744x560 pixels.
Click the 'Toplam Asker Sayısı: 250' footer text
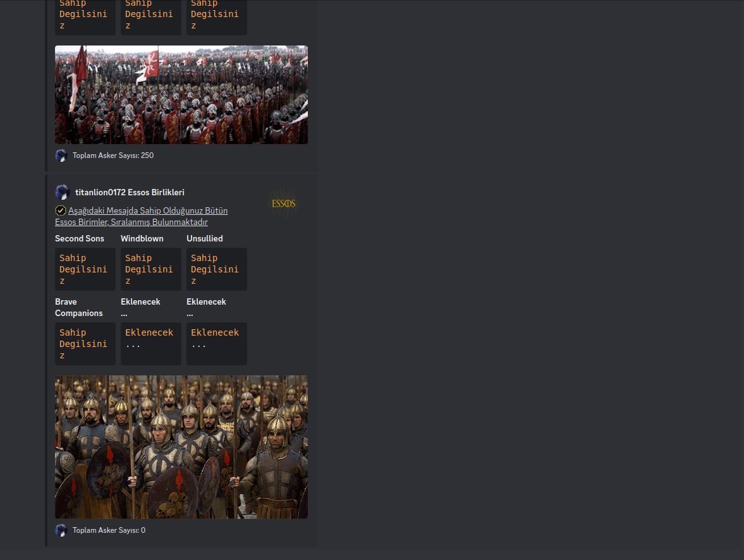click(x=113, y=155)
